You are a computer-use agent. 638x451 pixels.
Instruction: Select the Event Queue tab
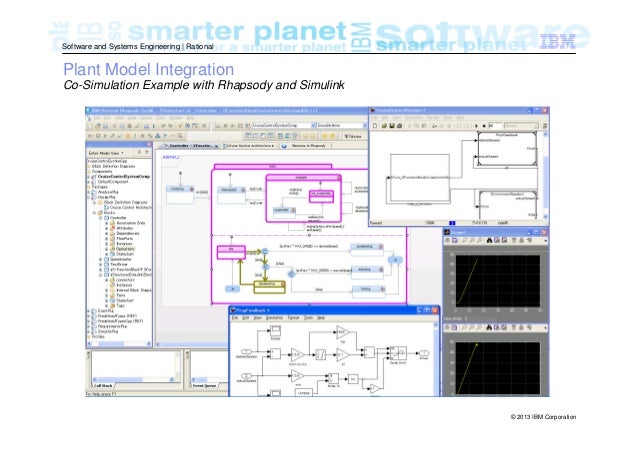[x=205, y=385]
